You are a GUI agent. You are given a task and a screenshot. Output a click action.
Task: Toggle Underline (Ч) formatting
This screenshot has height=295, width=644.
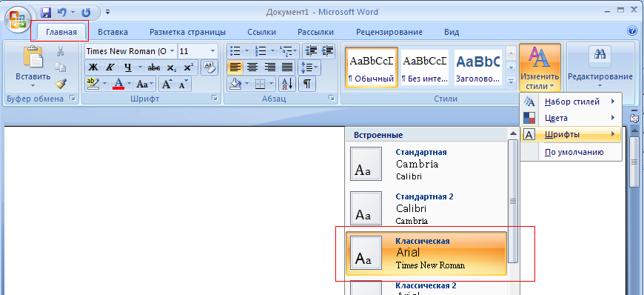(128, 67)
